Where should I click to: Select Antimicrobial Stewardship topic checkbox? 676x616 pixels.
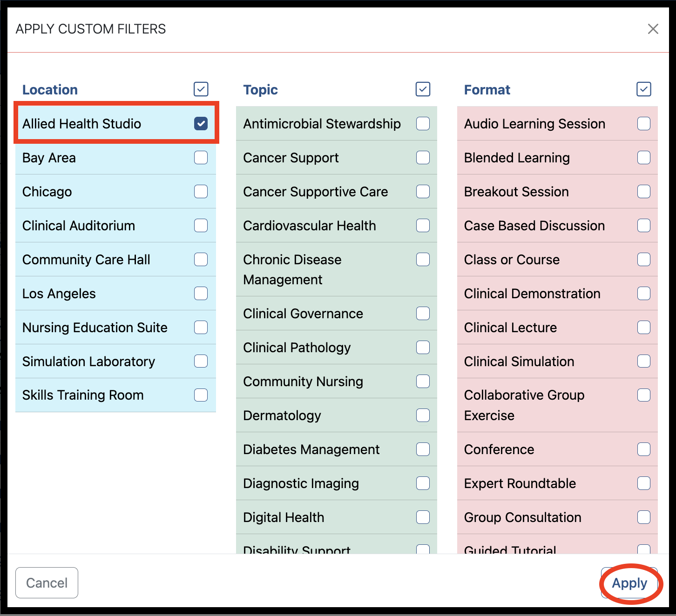[x=423, y=124]
